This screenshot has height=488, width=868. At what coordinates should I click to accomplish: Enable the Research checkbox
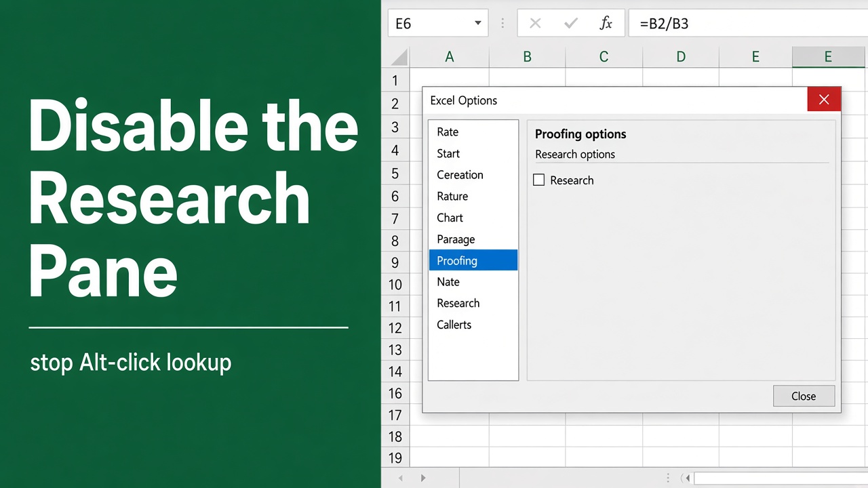click(x=539, y=180)
